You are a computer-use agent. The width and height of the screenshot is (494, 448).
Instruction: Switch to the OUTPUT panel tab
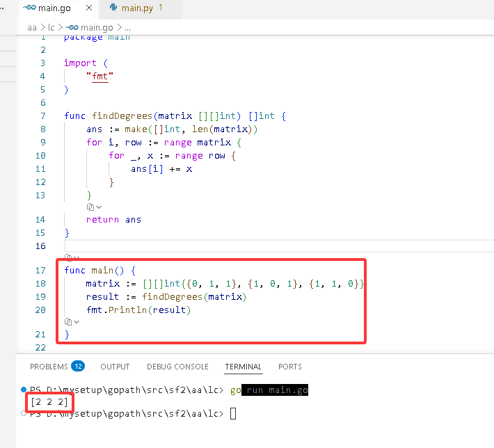115,367
